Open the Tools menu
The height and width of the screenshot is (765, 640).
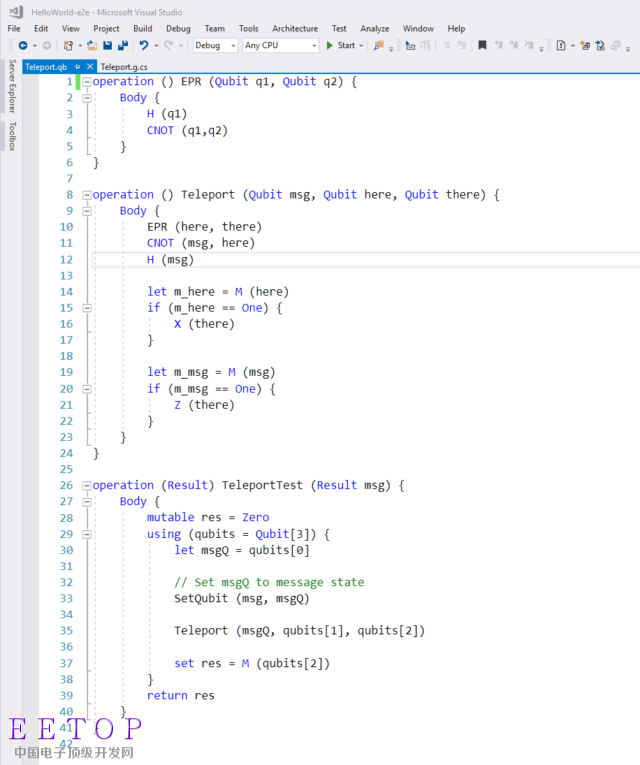pos(248,29)
